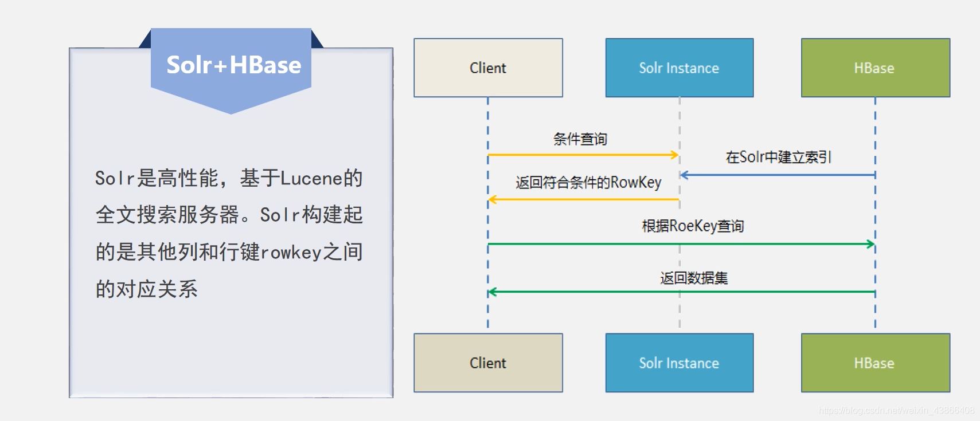Viewport: 980px width, 421px height.
Task: Click the top Solr Instance box
Action: click(680, 68)
